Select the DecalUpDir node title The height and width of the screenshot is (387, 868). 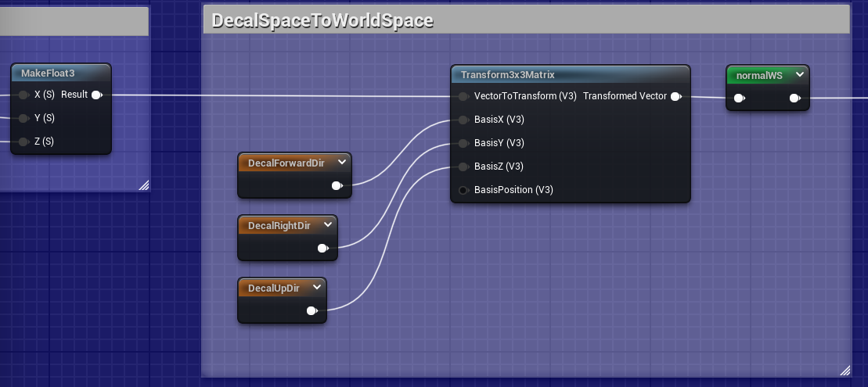(273, 288)
